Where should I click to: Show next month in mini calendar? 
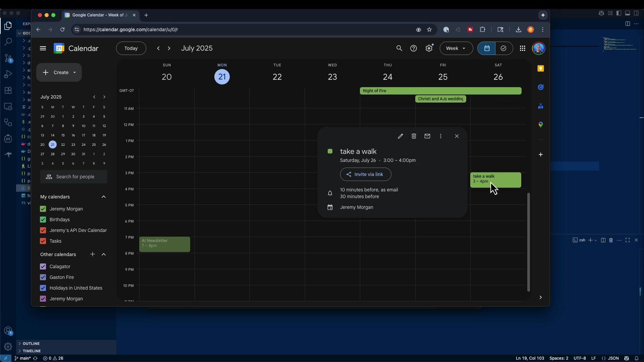pyautogui.click(x=104, y=97)
